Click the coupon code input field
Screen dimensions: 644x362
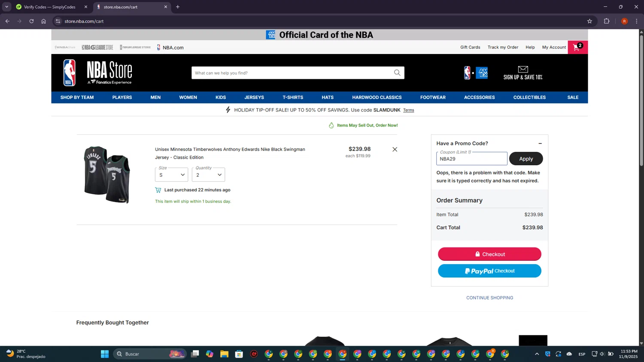472,159
